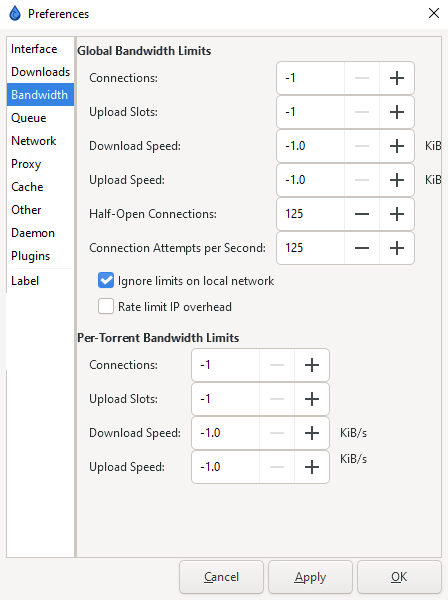Increase global Connections with plus icon

coord(397,78)
